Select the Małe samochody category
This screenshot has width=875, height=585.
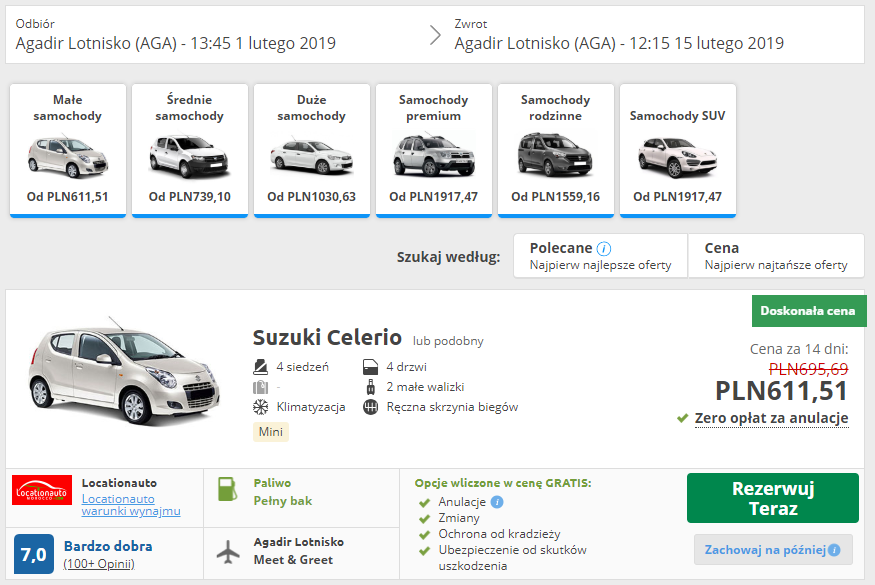pyautogui.click(x=68, y=149)
